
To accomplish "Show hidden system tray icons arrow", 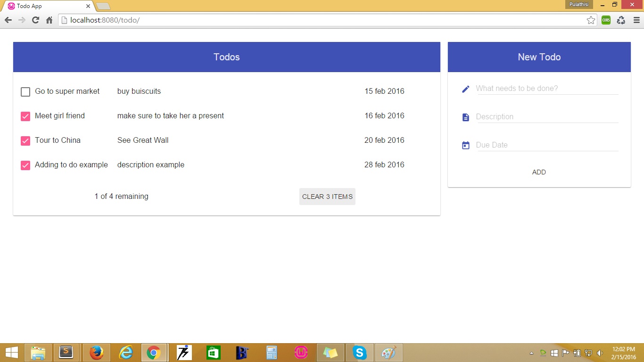I will pos(532,353).
